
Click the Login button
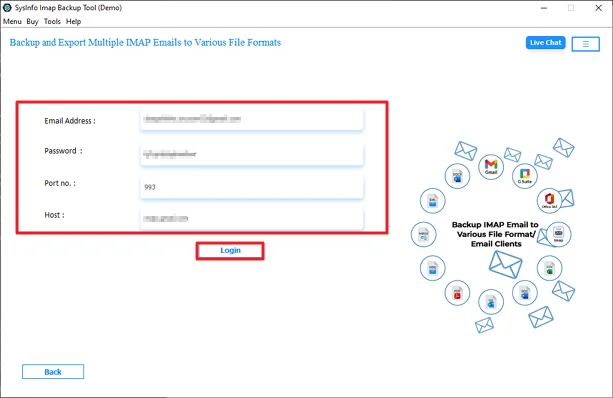tap(230, 251)
